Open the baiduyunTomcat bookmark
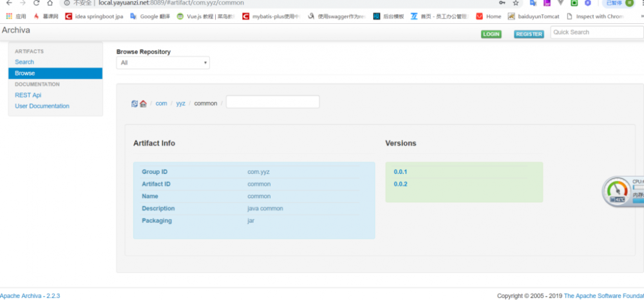The height and width of the screenshot is (300, 644). (x=533, y=16)
